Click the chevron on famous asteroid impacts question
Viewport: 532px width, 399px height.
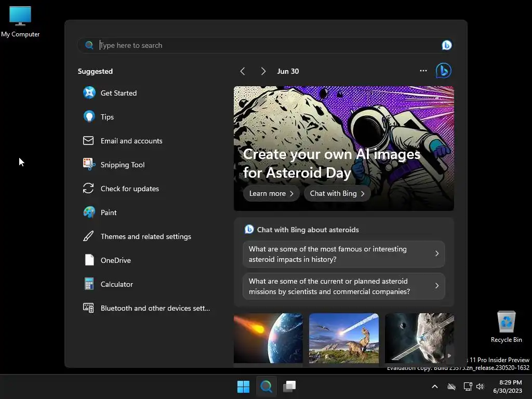pos(437,254)
